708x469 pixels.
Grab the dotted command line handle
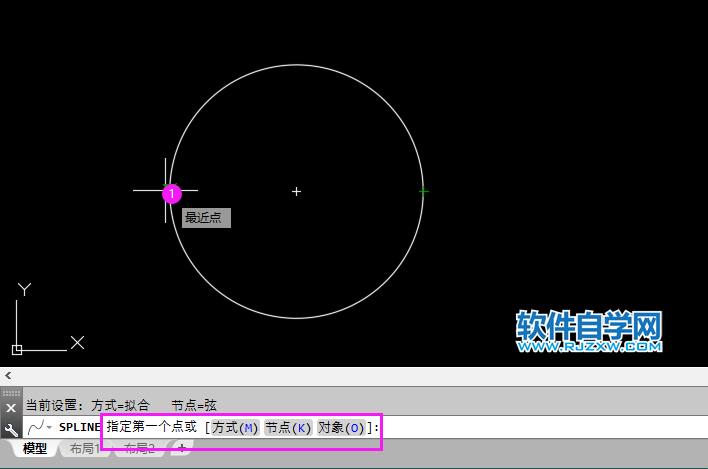click(x=11, y=393)
